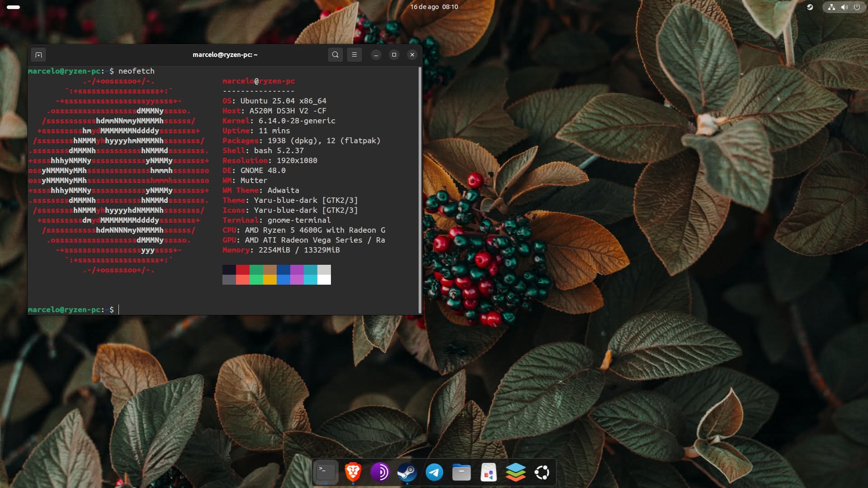Viewport: 868px width, 488px height.
Task: Open the Files manager in dock
Action: [461, 473]
